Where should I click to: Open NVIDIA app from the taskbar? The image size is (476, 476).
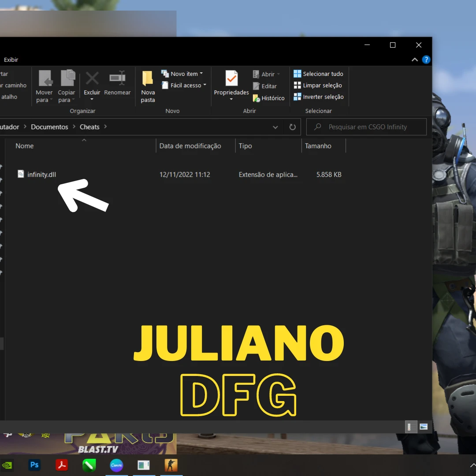pos(7,465)
